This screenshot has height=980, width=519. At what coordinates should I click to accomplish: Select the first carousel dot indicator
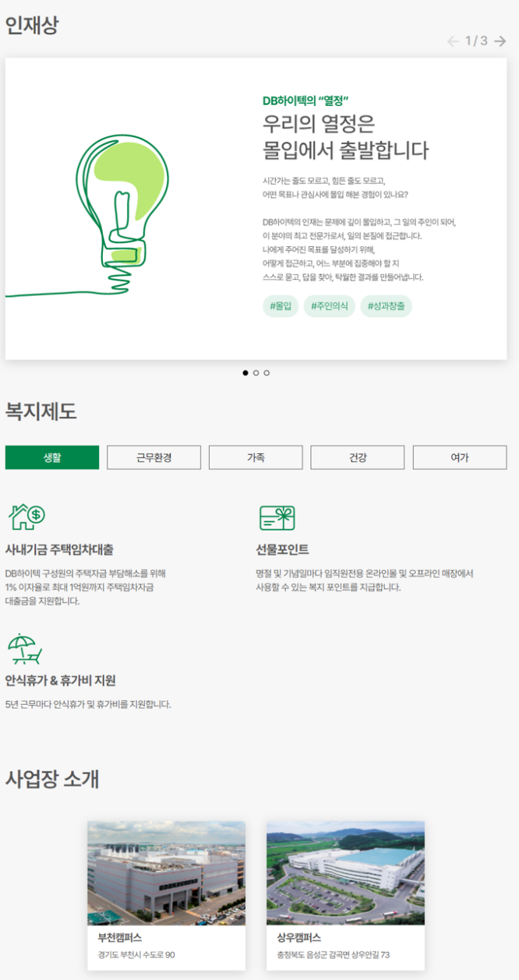(x=245, y=373)
